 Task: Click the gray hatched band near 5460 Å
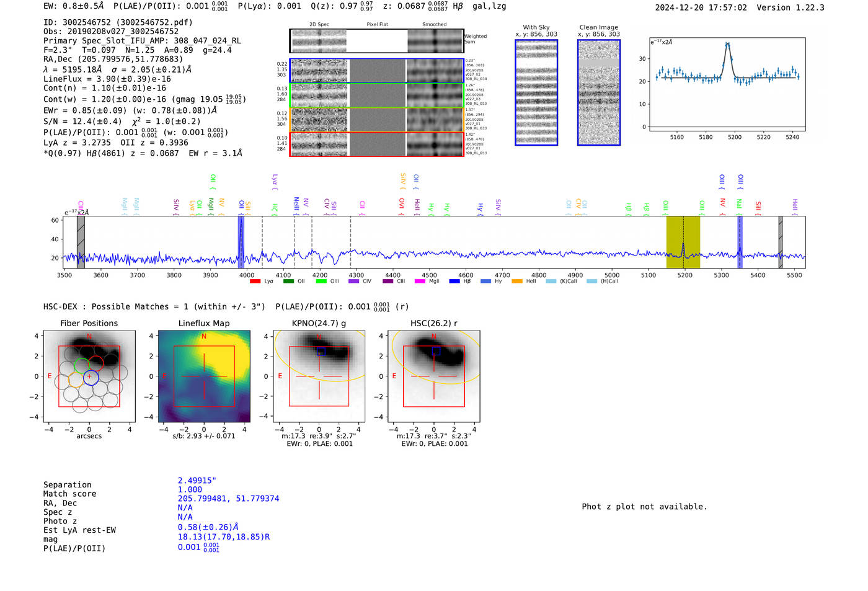point(781,242)
